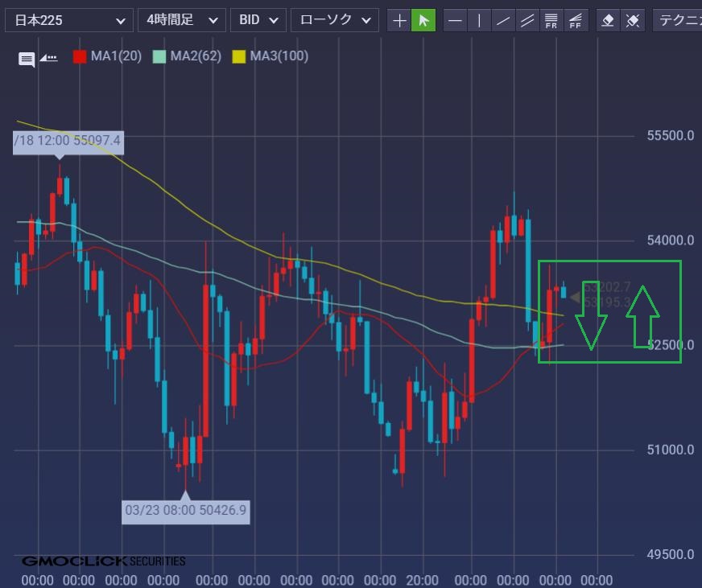Screen dimensions: 702x588
Task: Open the テクニカル menu button
Action: pyautogui.click(x=679, y=20)
